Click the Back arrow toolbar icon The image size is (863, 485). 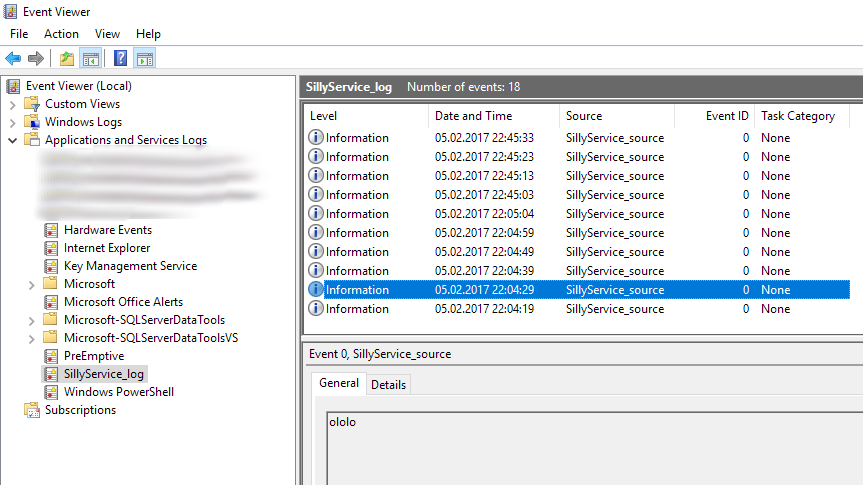[13, 58]
